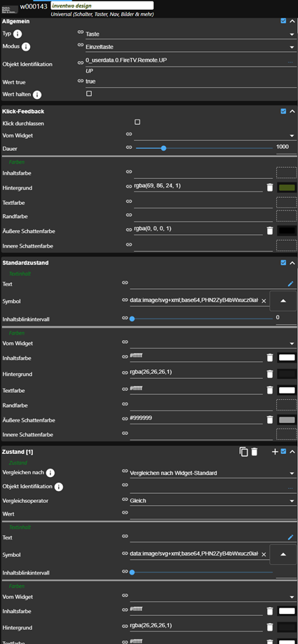Delete Standardzustand Äußere Schattenfarbe trash icon
Viewport: 298px width, 644px height.
click(270, 420)
